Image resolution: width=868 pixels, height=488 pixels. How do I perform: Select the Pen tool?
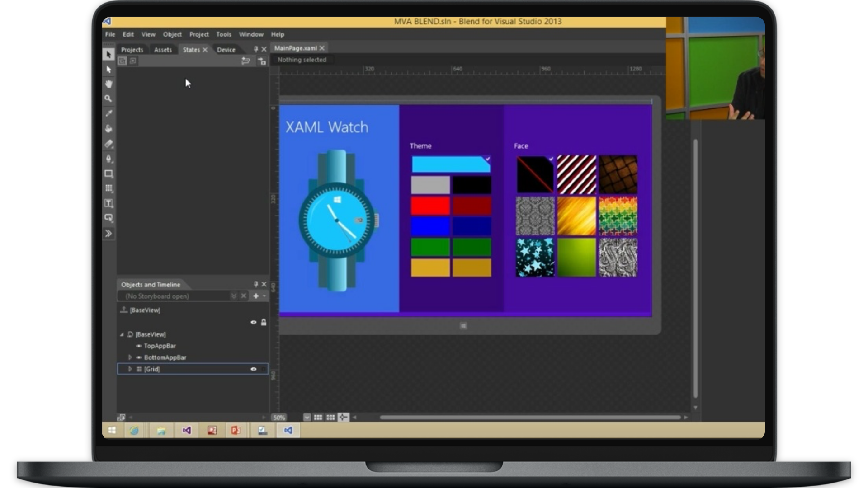click(108, 159)
